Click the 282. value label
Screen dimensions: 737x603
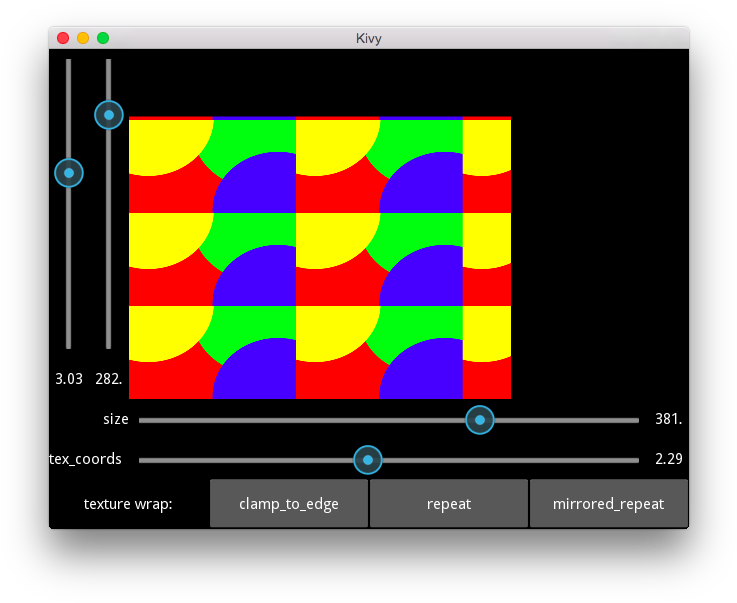(109, 378)
